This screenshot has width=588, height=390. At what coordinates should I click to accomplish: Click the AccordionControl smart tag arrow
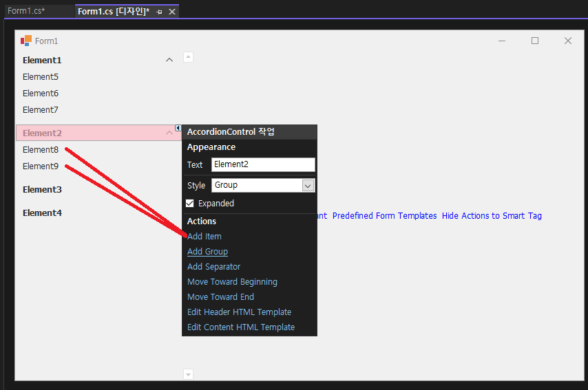tap(178, 128)
